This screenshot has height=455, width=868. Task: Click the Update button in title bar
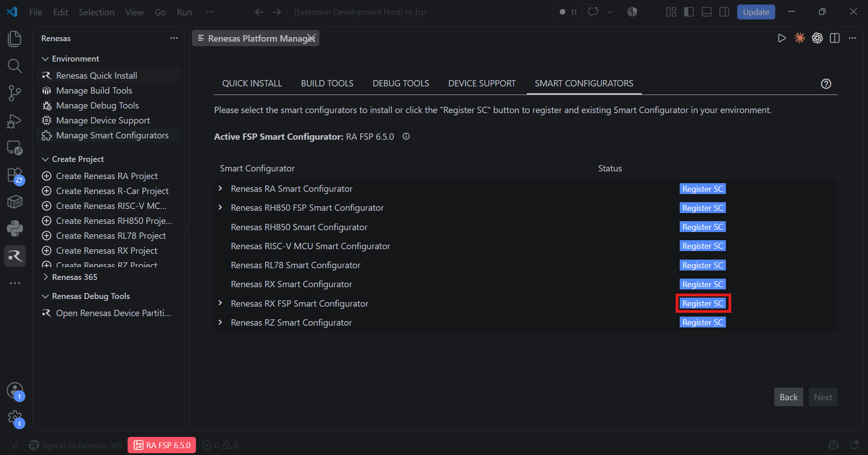point(756,12)
